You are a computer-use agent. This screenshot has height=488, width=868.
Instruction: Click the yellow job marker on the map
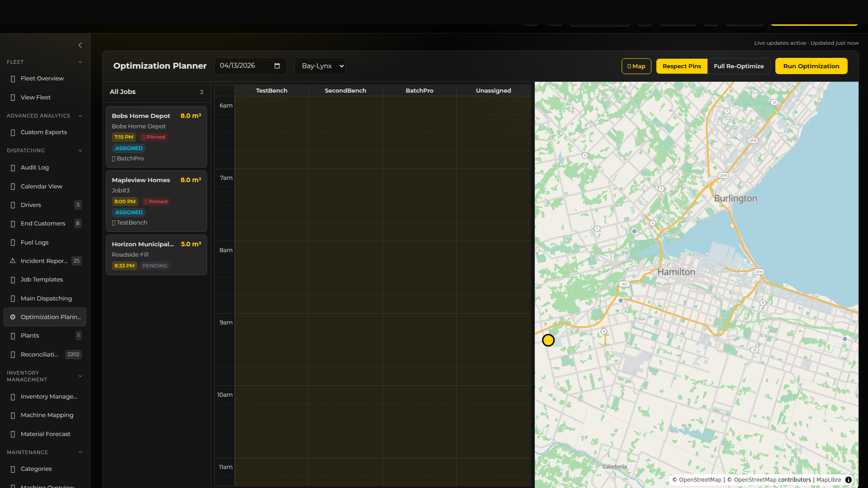tap(548, 340)
